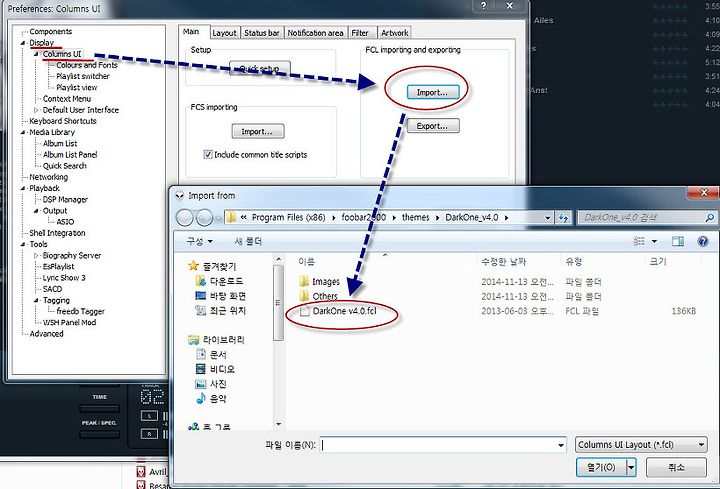Click the Quick setup button
The width and height of the screenshot is (720, 489).
pyautogui.click(x=260, y=68)
